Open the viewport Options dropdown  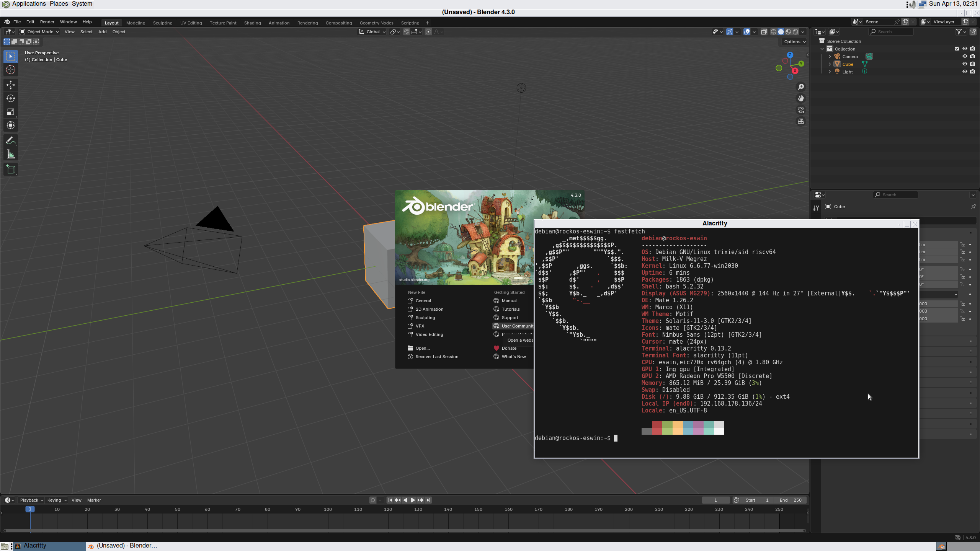click(x=794, y=42)
